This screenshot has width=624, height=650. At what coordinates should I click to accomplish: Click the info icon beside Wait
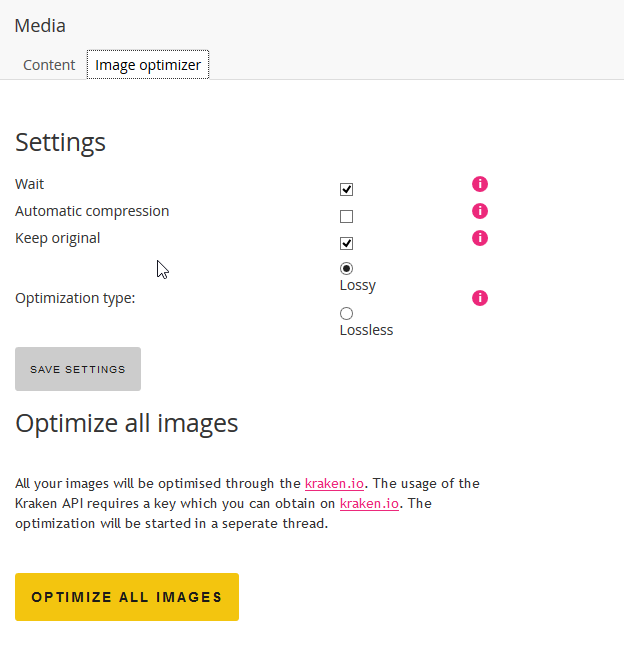pos(480,184)
